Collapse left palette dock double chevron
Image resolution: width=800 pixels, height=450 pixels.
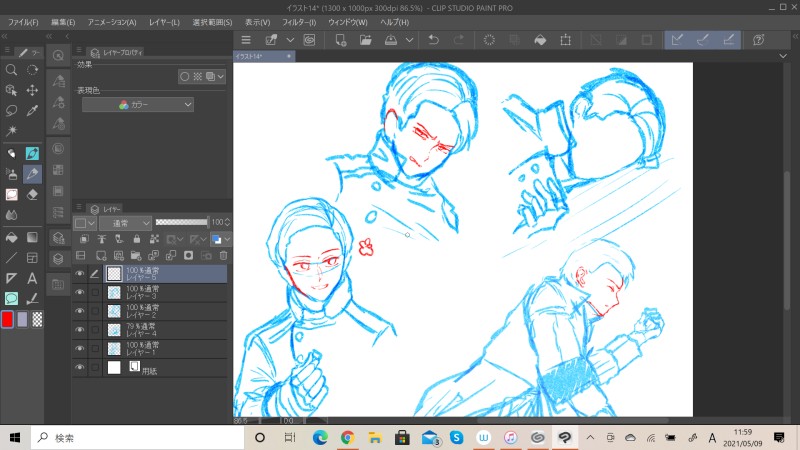(5, 36)
